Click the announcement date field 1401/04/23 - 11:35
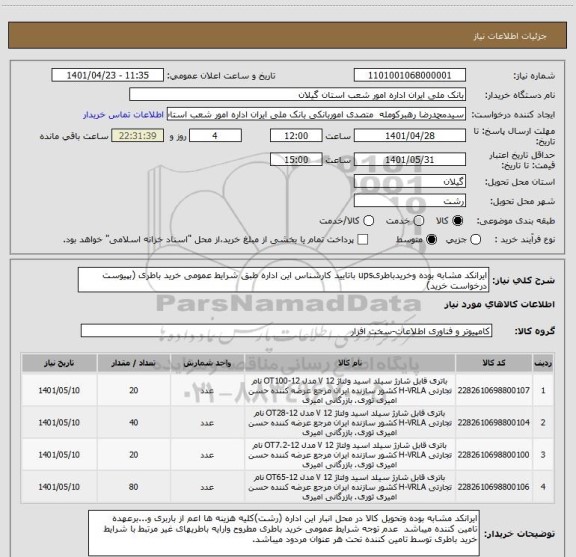 click(108, 75)
